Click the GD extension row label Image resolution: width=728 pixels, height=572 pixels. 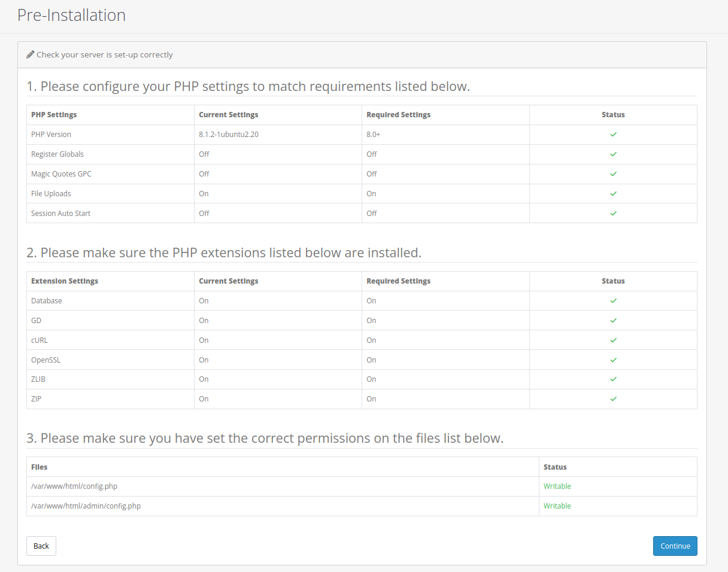point(36,321)
